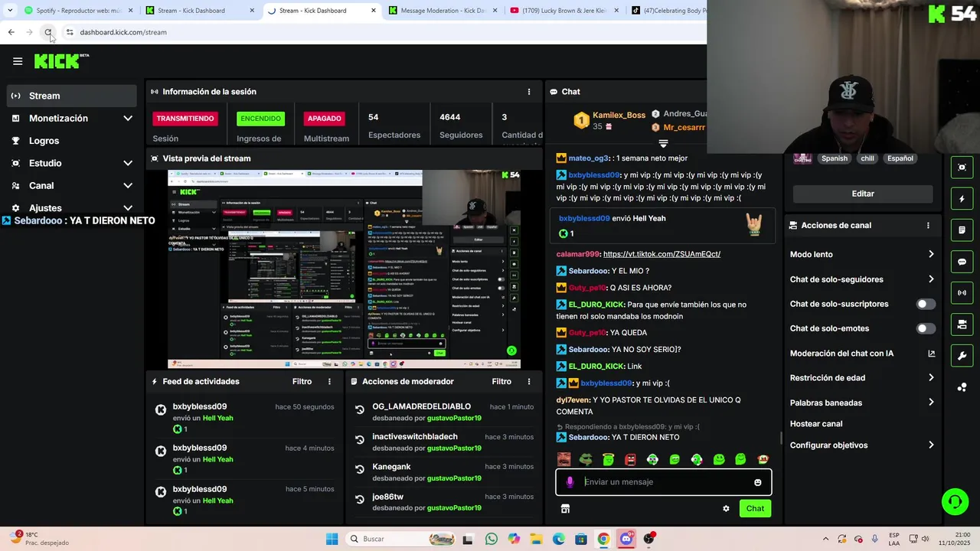Undo unban of OG_LAMADREDELDIABLO

[360, 409]
